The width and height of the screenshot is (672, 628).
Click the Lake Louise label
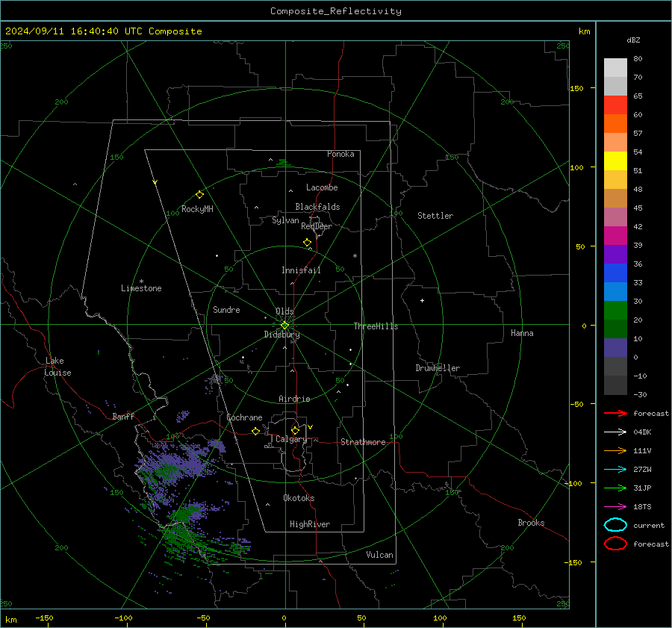(x=57, y=367)
